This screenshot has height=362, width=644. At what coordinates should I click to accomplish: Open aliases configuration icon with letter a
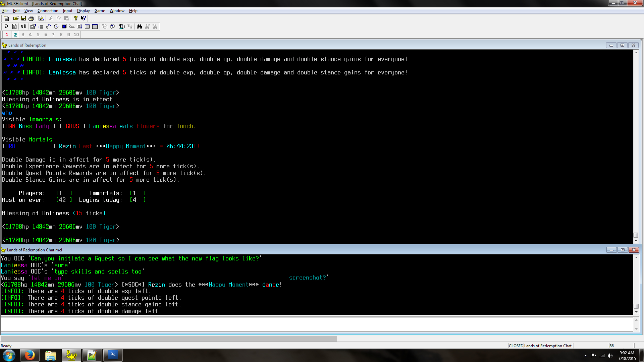click(49, 26)
